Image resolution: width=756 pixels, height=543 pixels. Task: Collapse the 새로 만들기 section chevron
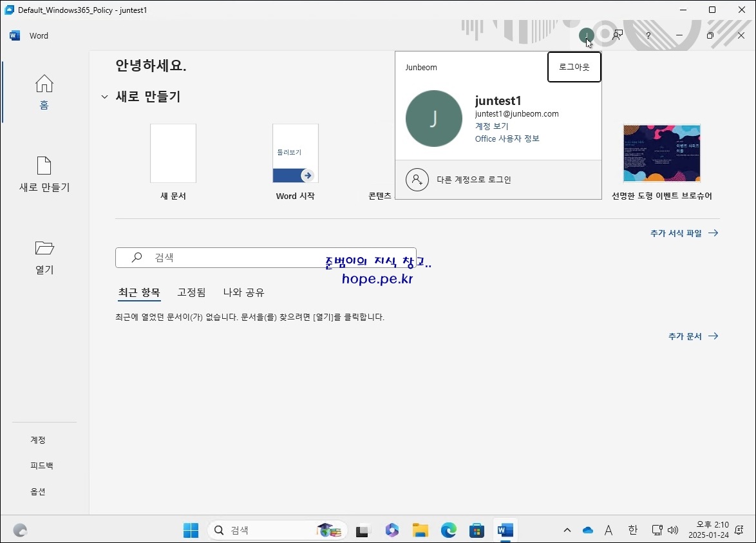point(104,97)
